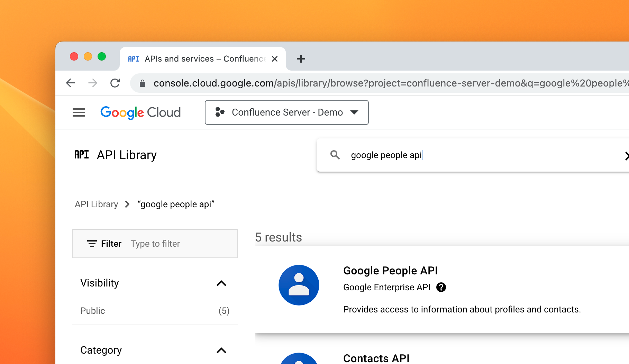Click the Google Cloud logo
Screen dimensions: 629x364
(140, 112)
